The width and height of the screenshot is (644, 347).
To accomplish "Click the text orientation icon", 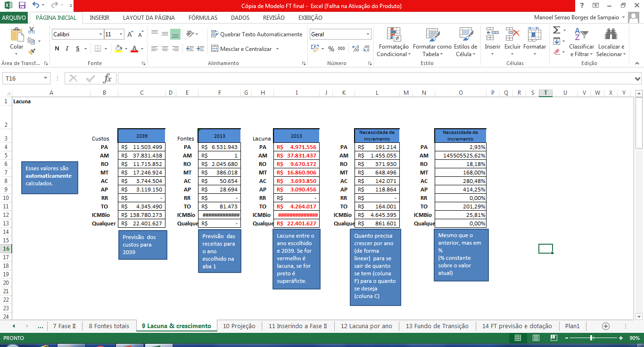I will pos(190,34).
